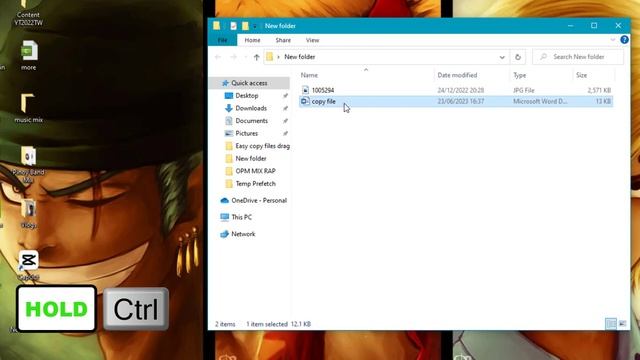Click the copy file document icon
The image size is (640, 360).
coord(305,101)
